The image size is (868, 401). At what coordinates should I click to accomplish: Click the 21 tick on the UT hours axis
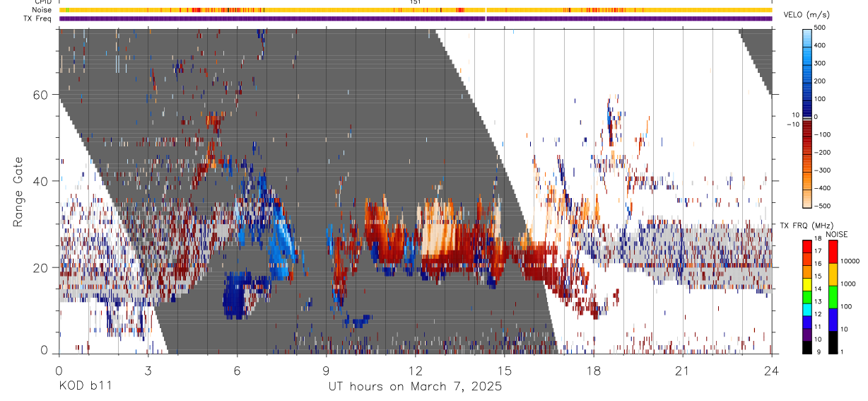(682, 370)
